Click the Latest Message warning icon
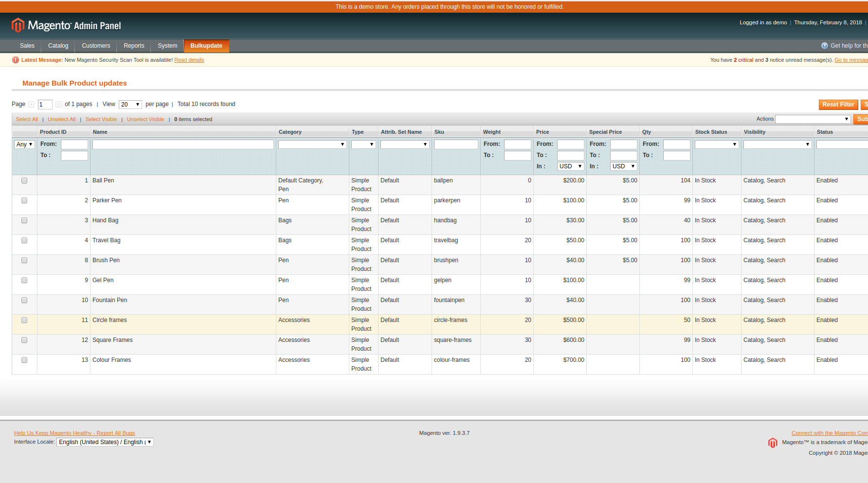The image size is (868, 483). click(x=16, y=60)
